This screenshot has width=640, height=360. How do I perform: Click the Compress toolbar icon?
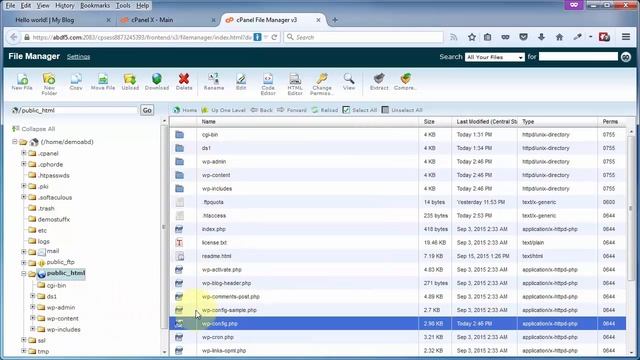pos(405,82)
